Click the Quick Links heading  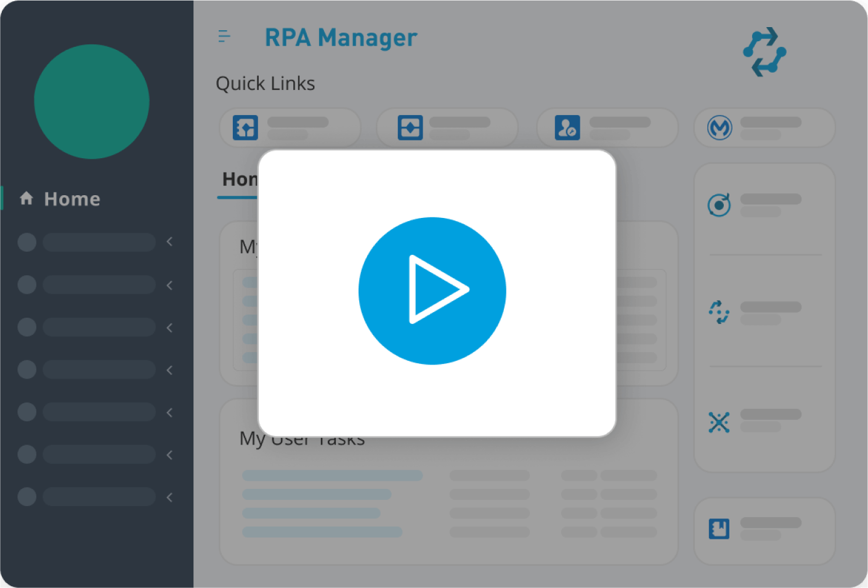(266, 84)
